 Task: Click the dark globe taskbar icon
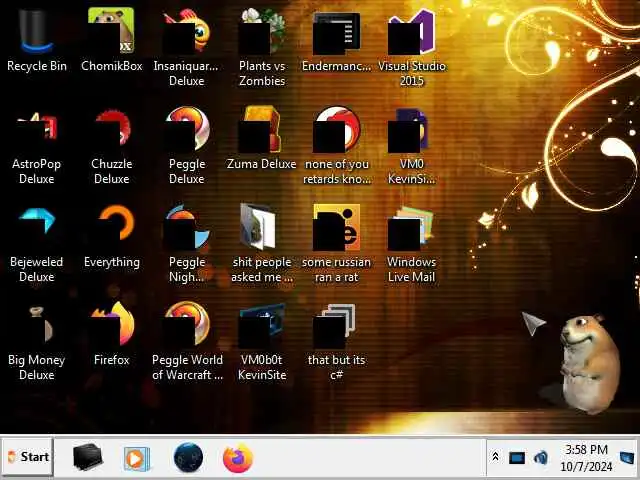click(188, 457)
